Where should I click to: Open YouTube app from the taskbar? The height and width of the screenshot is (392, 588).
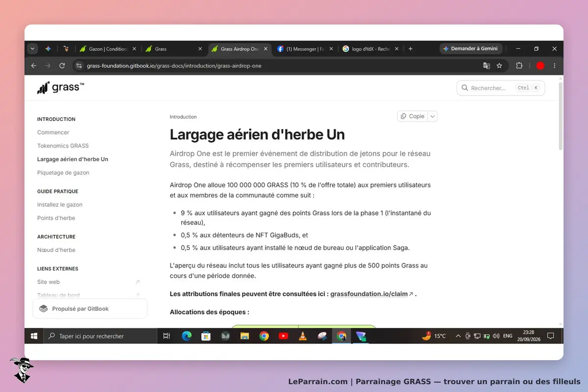[283, 336]
